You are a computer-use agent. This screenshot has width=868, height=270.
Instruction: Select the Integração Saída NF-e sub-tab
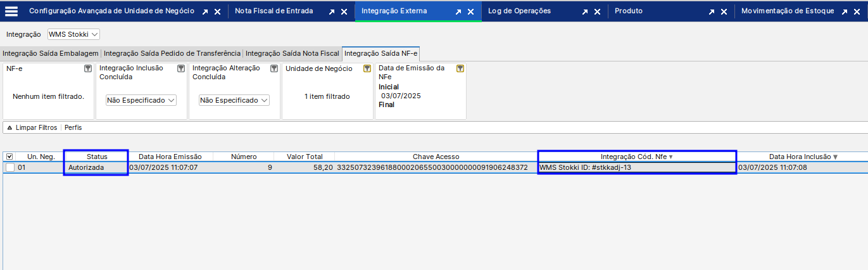click(381, 54)
